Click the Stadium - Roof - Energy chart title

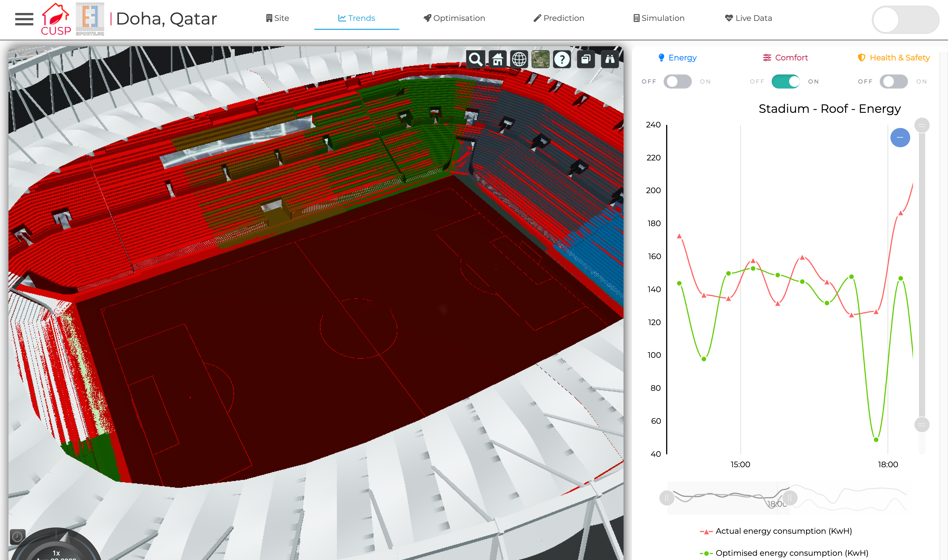829,109
